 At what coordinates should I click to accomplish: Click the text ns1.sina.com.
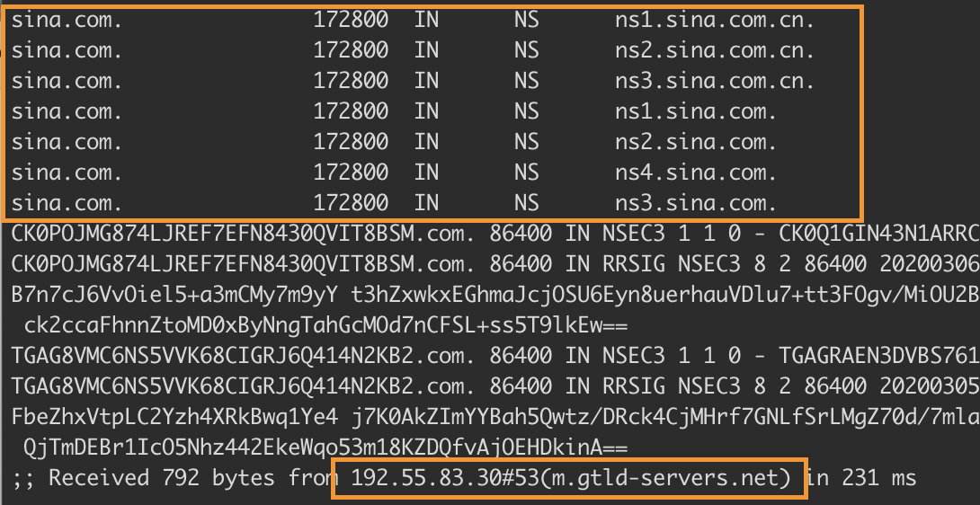pos(696,112)
